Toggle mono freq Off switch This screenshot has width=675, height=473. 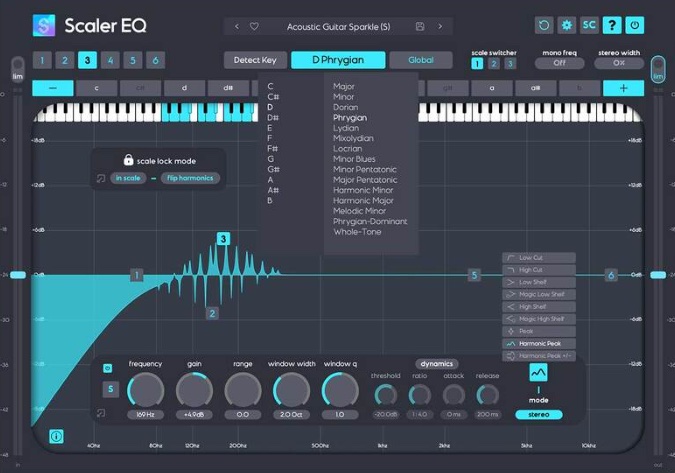[x=559, y=63]
